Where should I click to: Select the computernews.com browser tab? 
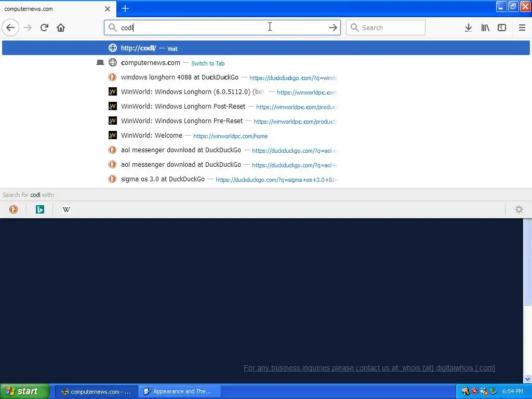58,8
